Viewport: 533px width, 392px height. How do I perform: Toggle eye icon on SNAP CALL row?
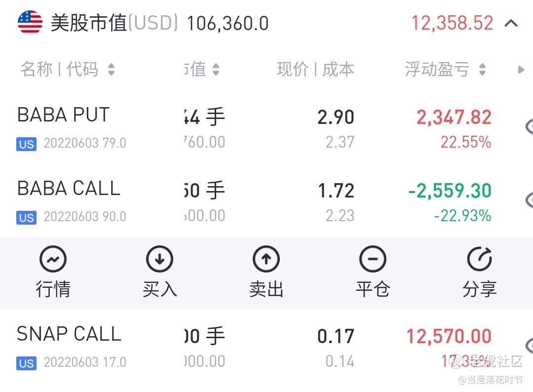pyautogui.click(x=529, y=346)
